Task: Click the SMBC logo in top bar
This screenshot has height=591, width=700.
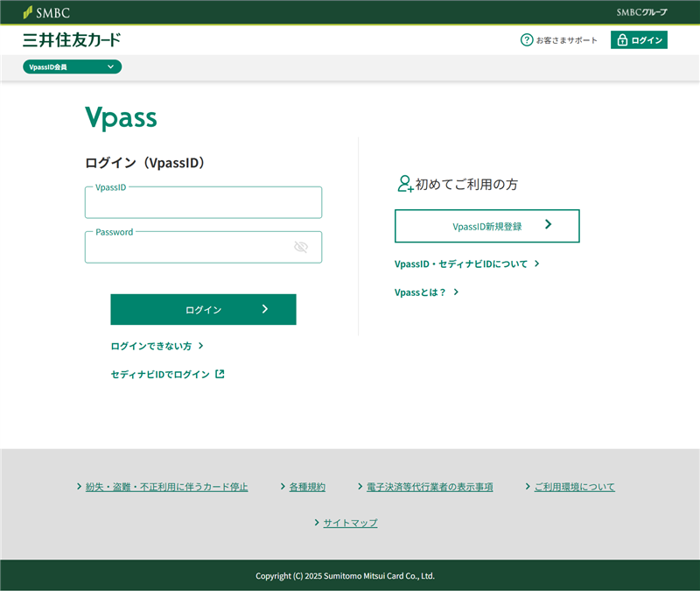Action: point(46,12)
